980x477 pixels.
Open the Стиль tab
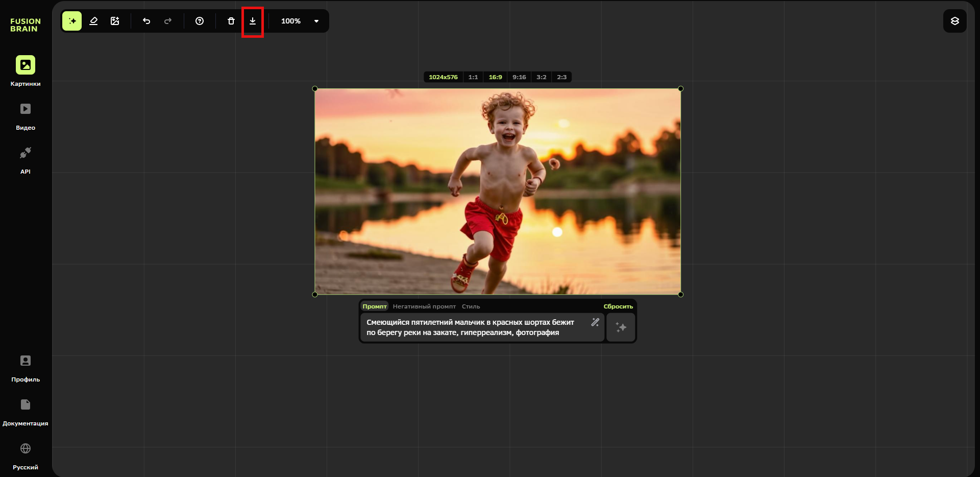coord(471,306)
